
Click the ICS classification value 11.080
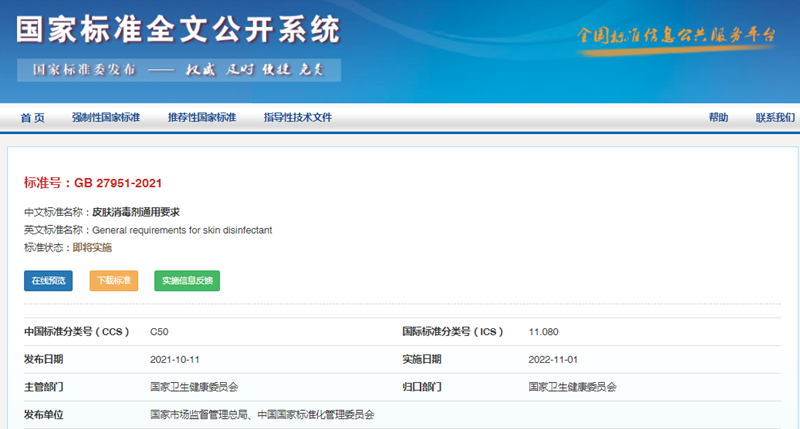point(543,331)
